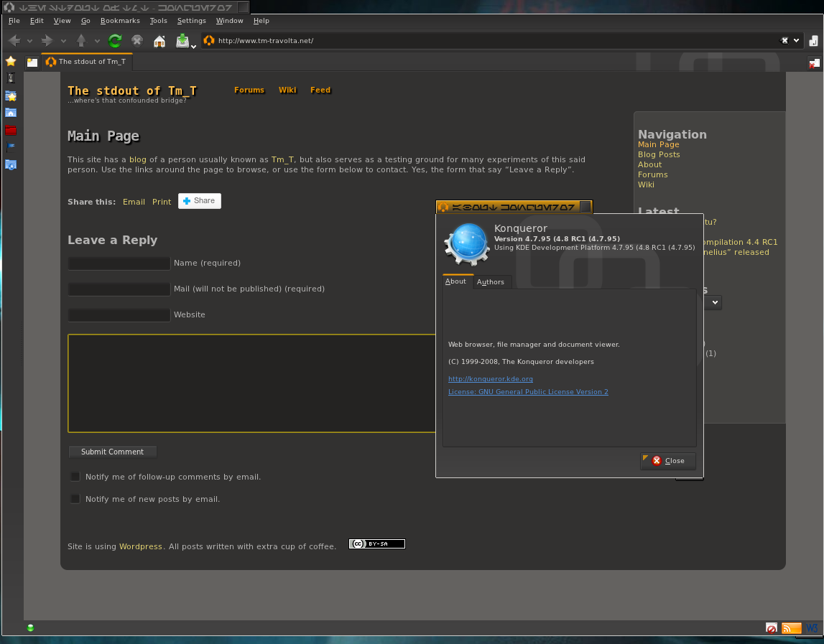Open the starred-folder sidebar icon
824x644 pixels.
pyautogui.click(x=11, y=95)
